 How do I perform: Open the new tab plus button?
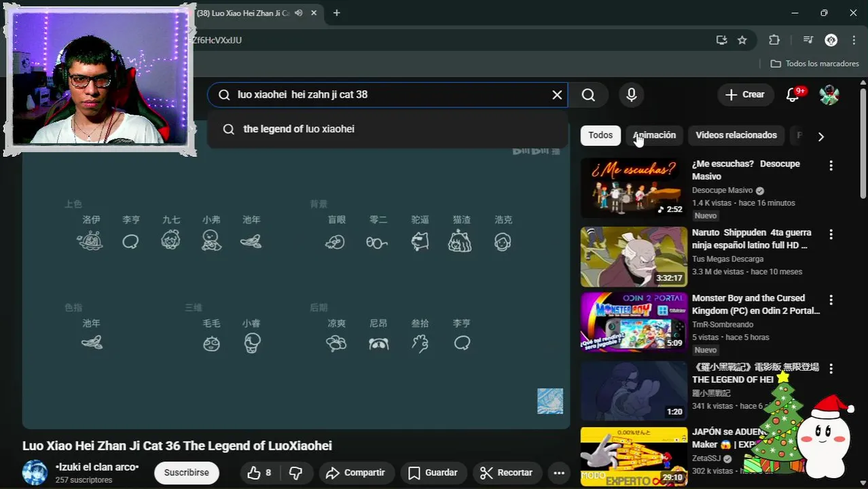tap(336, 13)
